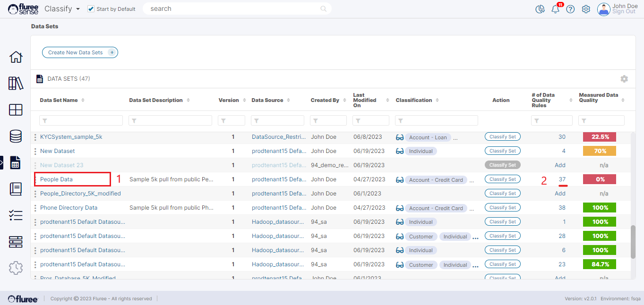Click Classify Set for New Dataset row
The height and width of the screenshot is (305, 644).
502,151
